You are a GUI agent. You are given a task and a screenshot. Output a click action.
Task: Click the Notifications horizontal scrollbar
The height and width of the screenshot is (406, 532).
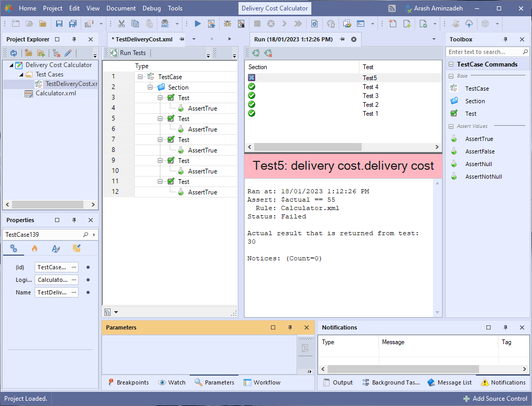(403, 369)
